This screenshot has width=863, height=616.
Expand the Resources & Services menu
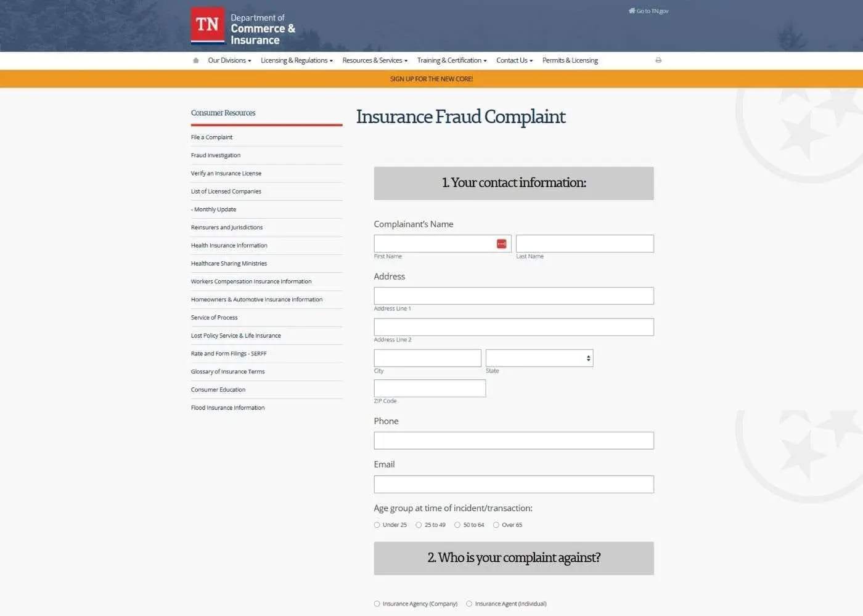click(x=375, y=60)
